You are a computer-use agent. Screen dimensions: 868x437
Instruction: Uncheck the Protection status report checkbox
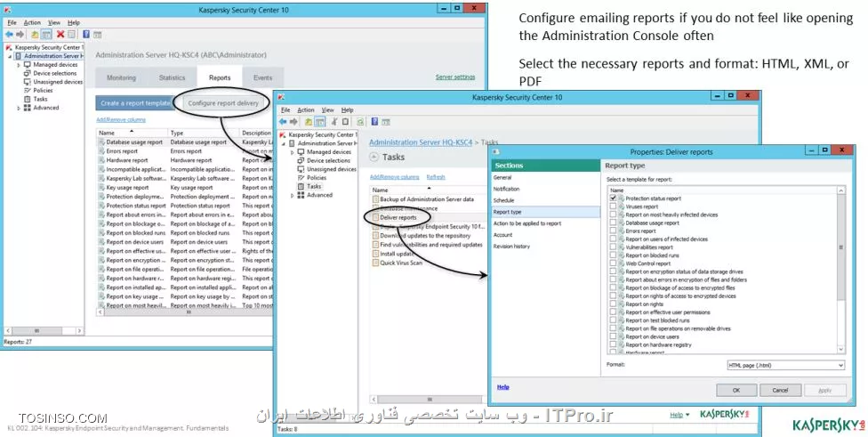[613, 198]
